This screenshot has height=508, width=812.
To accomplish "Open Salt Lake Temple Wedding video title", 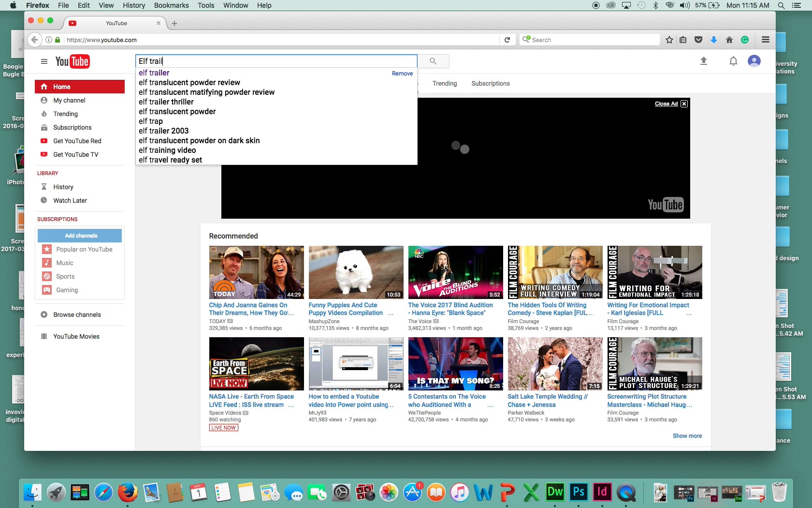I will pos(548,401).
